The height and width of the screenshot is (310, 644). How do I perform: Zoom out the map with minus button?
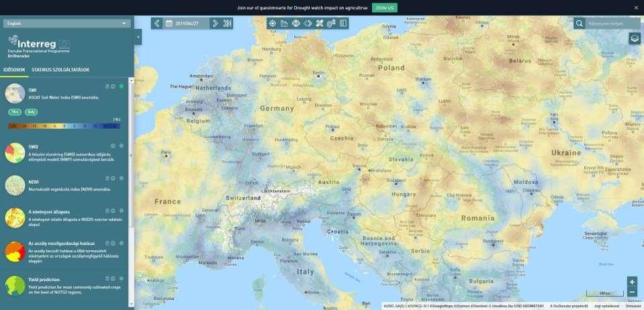click(632, 293)
